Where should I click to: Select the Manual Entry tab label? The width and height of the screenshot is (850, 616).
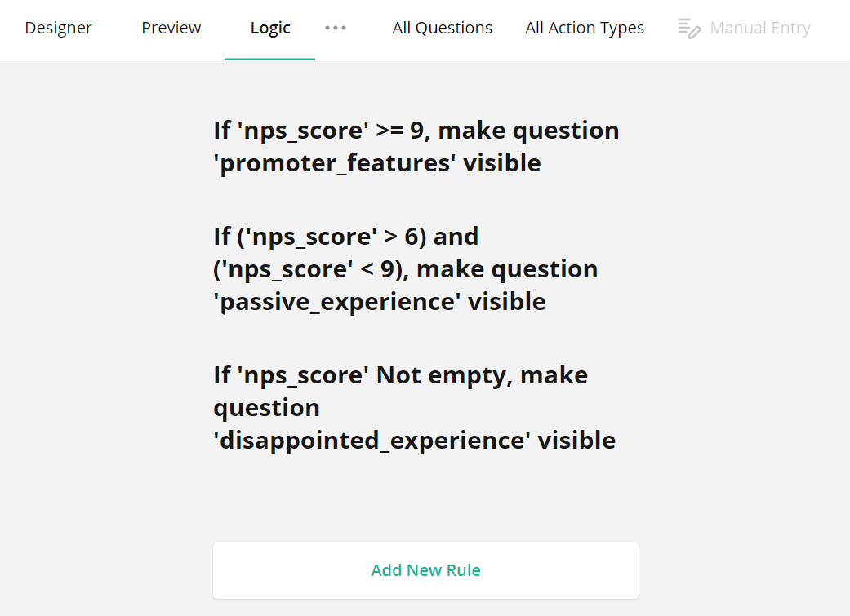pyautogui.click(x=759, y=27)
